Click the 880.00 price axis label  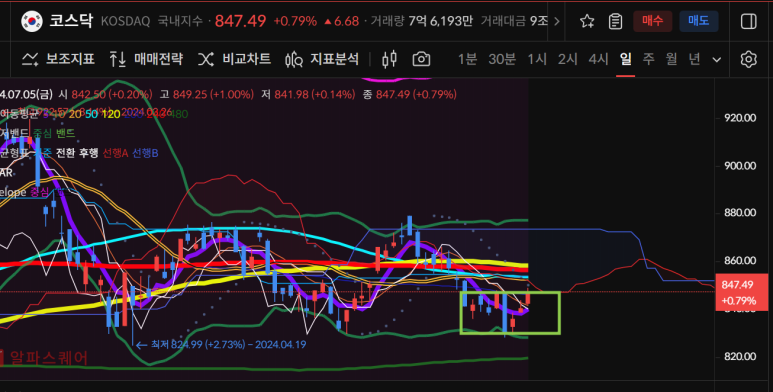coord(740,213)
